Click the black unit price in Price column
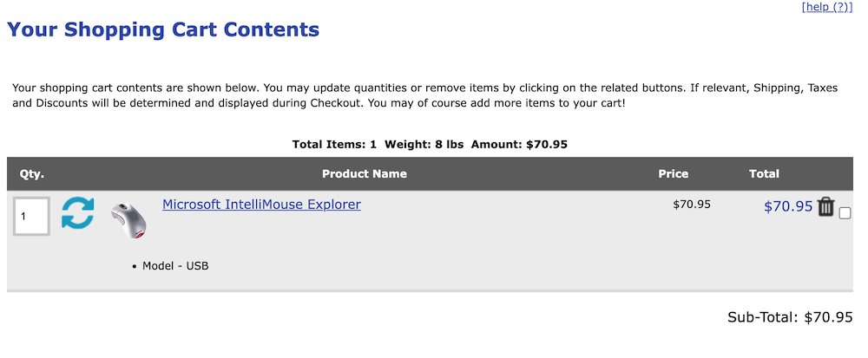 click(692, 205)
